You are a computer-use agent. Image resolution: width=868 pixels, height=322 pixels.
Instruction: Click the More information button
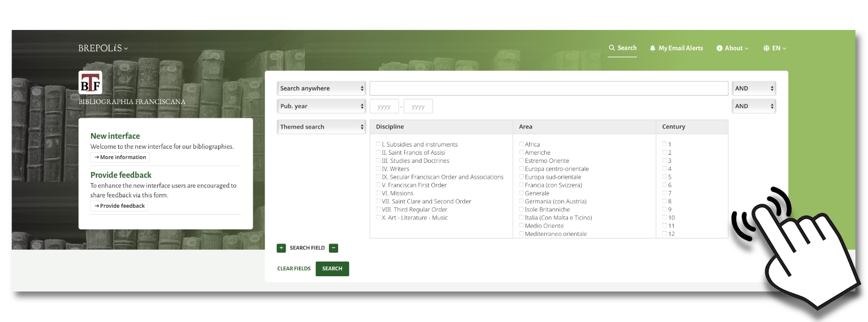click(x=120, y=157)
